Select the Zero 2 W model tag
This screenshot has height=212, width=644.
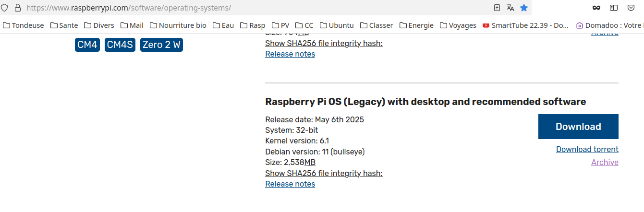click(x=161, y=45)
